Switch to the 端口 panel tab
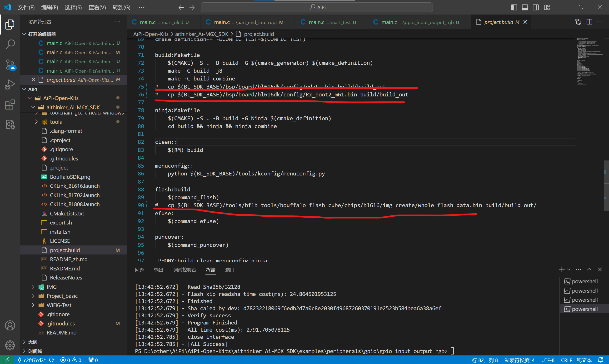 (x=230, y=270)
